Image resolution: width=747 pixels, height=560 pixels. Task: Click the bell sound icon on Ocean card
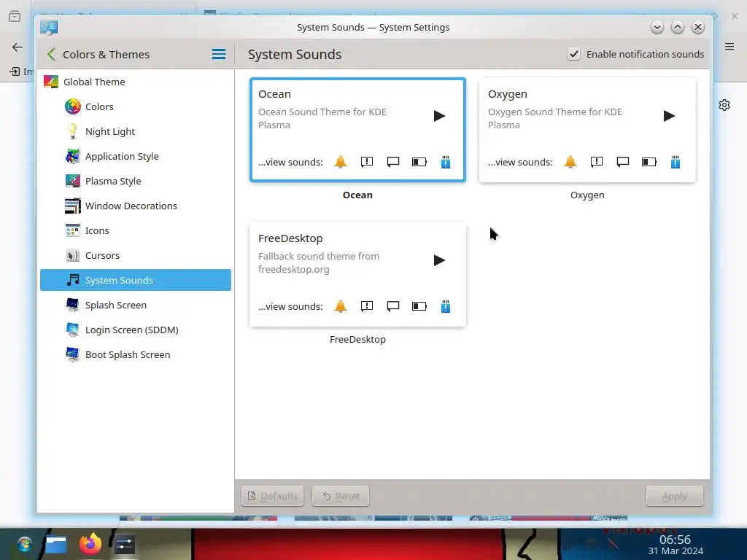340,162
